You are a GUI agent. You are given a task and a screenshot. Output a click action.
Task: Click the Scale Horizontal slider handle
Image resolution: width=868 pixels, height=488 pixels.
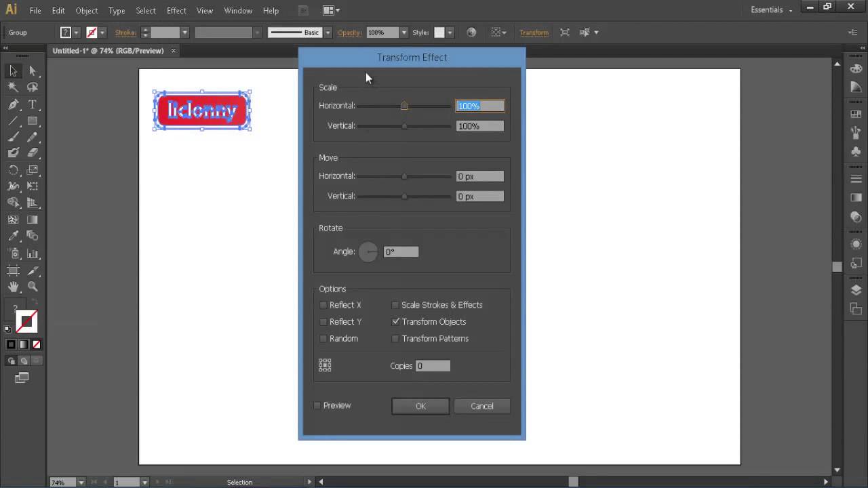pos(404,106)
